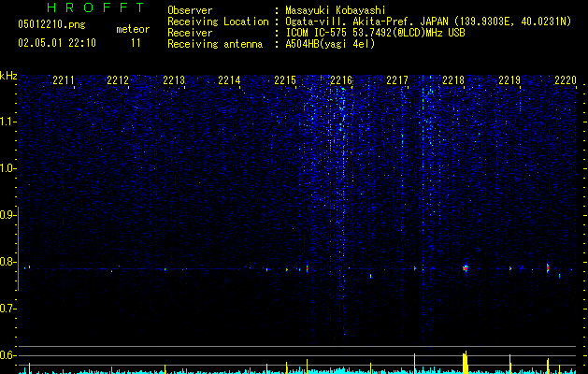This screenshot has height=374, width=588.
Task: Click the 2217 time marker
Action: tap(397, 79)
